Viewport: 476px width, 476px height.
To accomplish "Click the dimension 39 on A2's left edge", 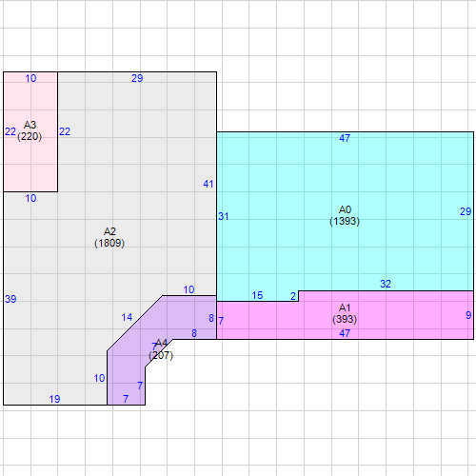I will [10, 299].
